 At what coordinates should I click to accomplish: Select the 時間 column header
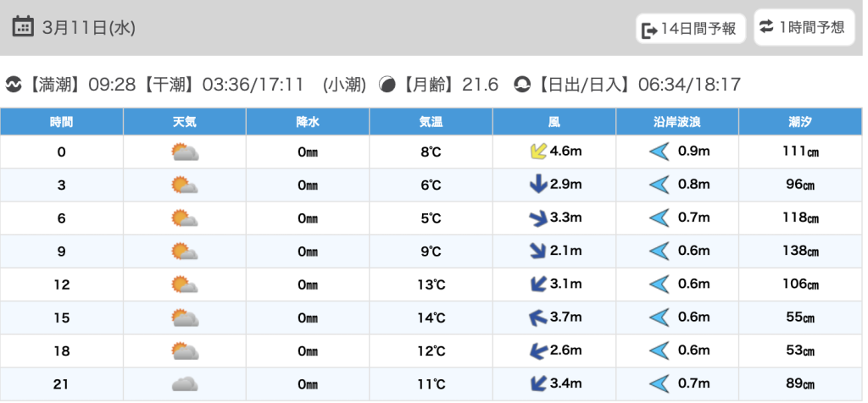tap(61, 122)
